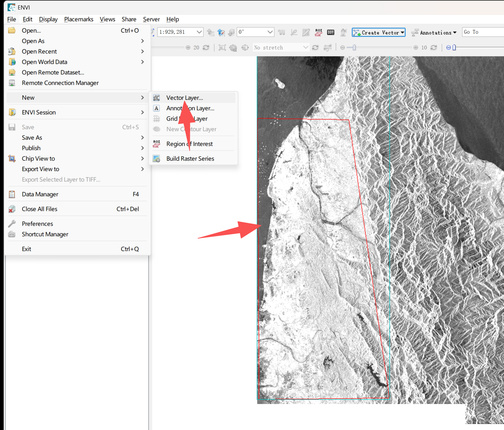Click the Preferences wrench icon

point(12,224)
